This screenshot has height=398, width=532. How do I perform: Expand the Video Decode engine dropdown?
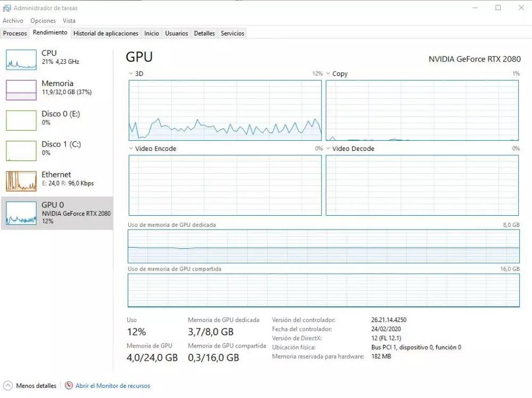point(328,149)
